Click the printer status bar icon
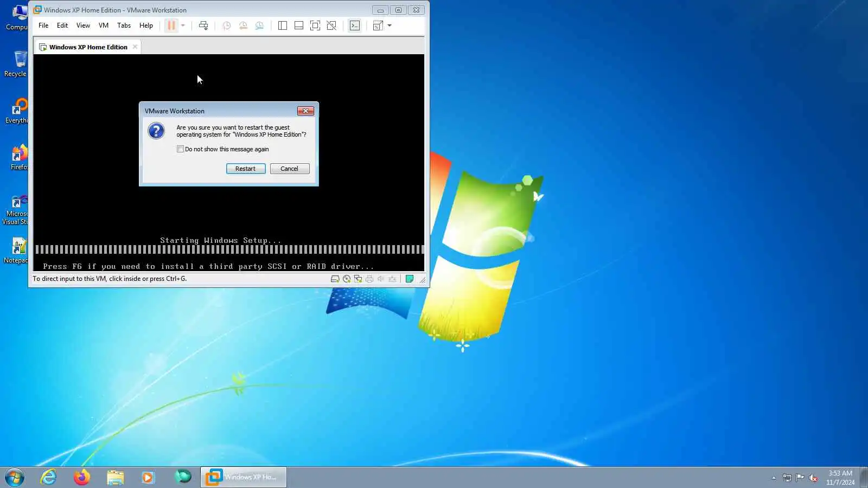Image resolution: width=868 pixels, height=488 pixels. [369, 279]
